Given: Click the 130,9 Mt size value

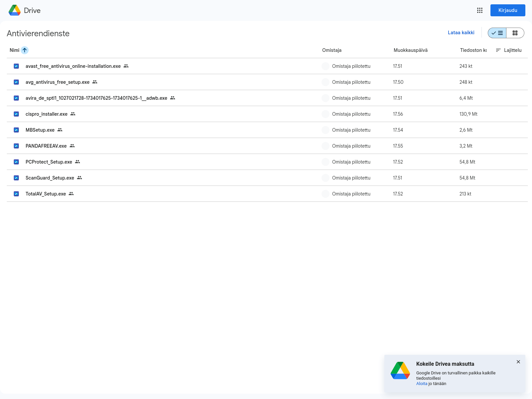Looking at the screenshot, I should [468, 114].
